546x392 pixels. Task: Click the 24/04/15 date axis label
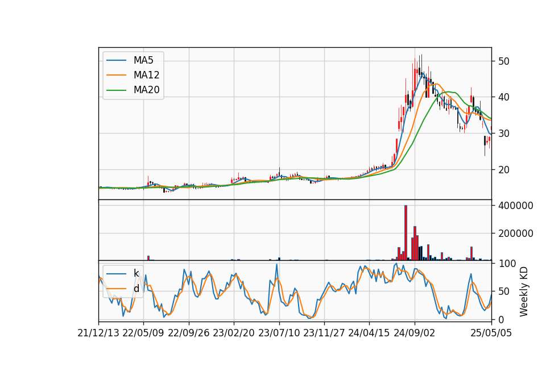pyautogui.click(x=369, y=333)
